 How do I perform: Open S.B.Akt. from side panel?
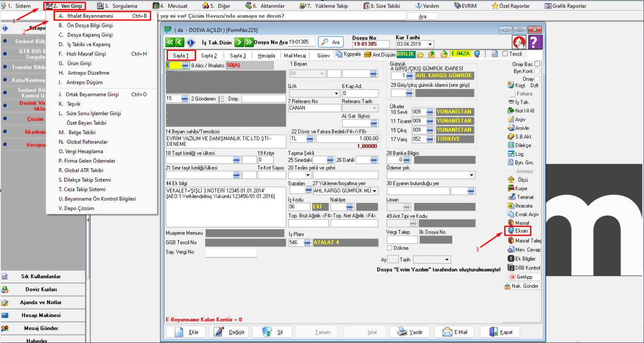[x=520, y=137]
